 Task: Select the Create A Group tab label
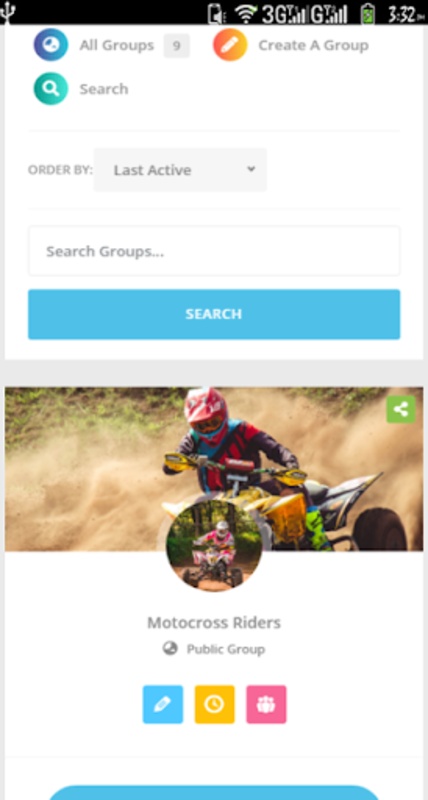click(x=313, y=45)
